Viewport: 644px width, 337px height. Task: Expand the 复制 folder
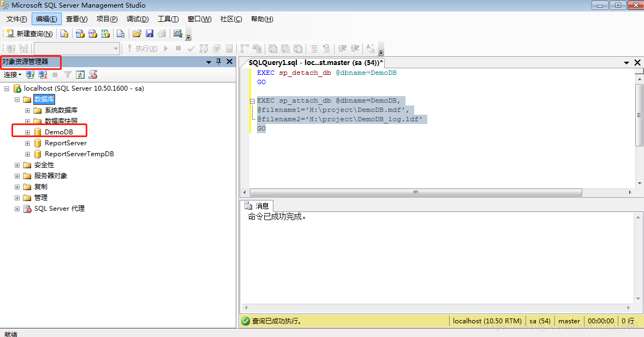[x=17, y=187]
